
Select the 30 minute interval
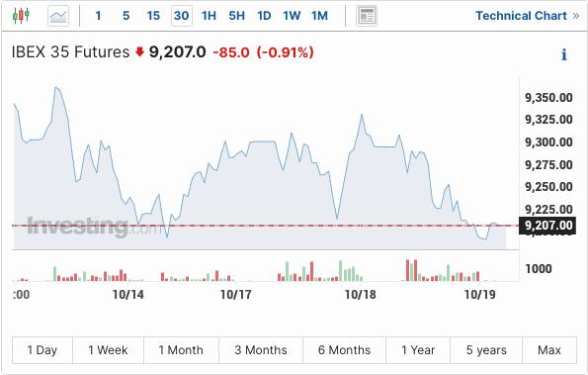(x=182, y=16)
